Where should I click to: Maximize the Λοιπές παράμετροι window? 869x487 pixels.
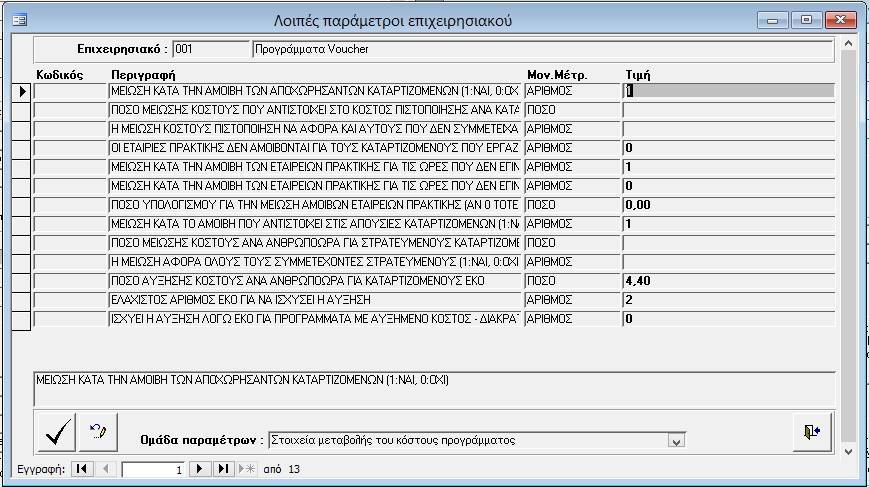[x=806, y=19]
